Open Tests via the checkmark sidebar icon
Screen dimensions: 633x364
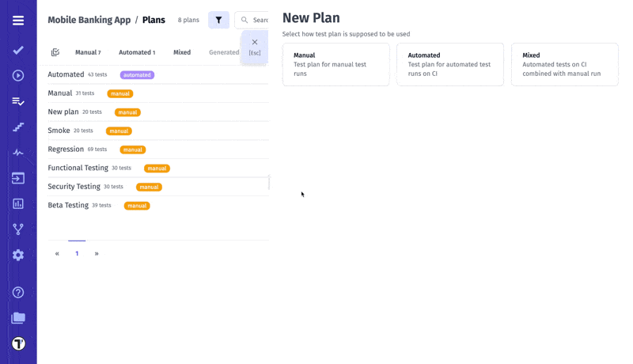(x=18, y=50)
